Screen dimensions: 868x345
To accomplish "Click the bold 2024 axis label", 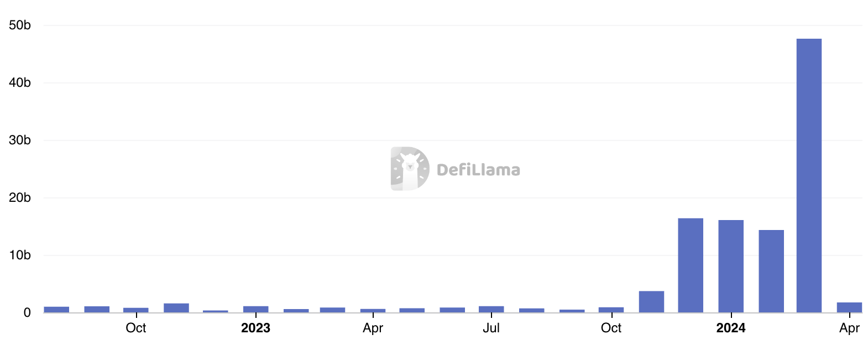I will tap(731, 328).
